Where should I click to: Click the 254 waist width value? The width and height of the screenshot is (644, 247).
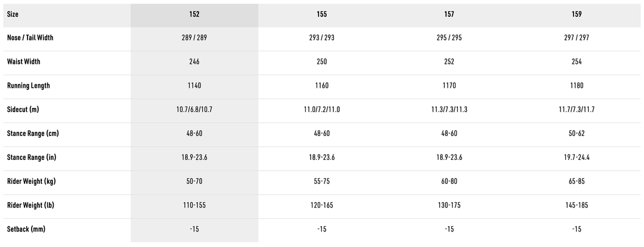577,62
